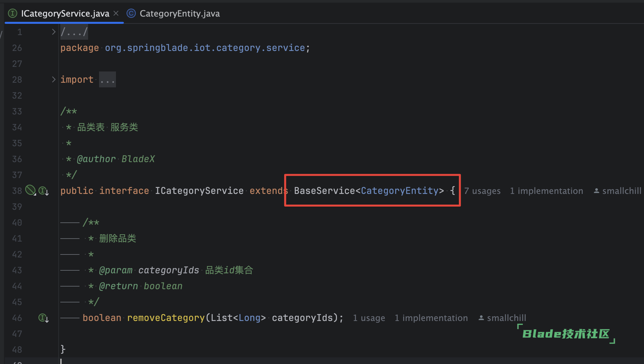Viewport: 644px width, 364px height.
Task: Close the ICategoryService.java tab
Action: (116, 13)
